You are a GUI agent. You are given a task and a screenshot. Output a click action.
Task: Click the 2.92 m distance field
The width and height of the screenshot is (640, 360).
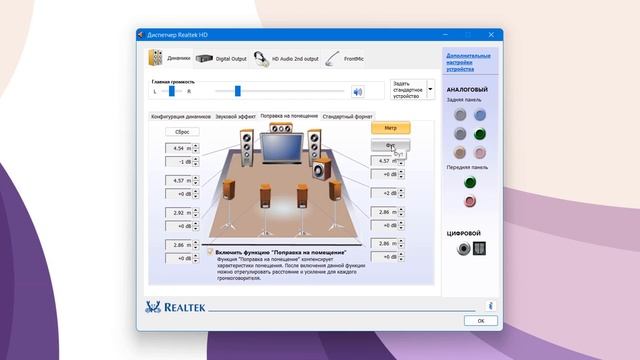tap(179, 213)
